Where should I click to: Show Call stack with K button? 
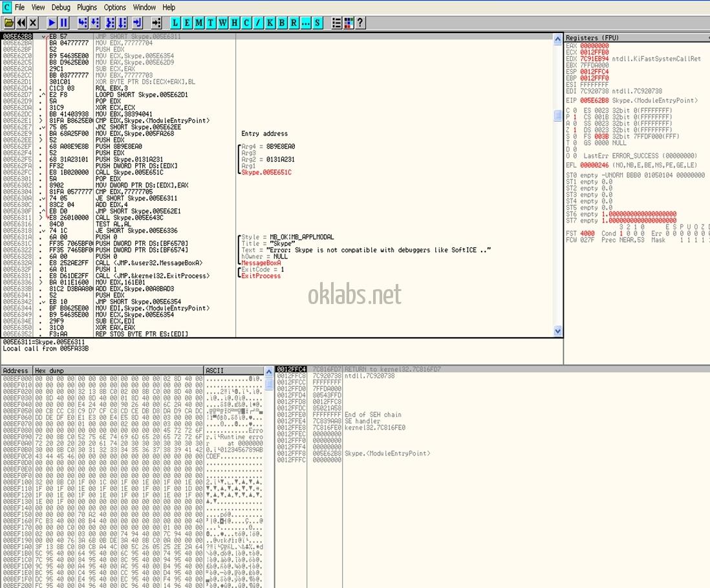(x=270, y=23)
